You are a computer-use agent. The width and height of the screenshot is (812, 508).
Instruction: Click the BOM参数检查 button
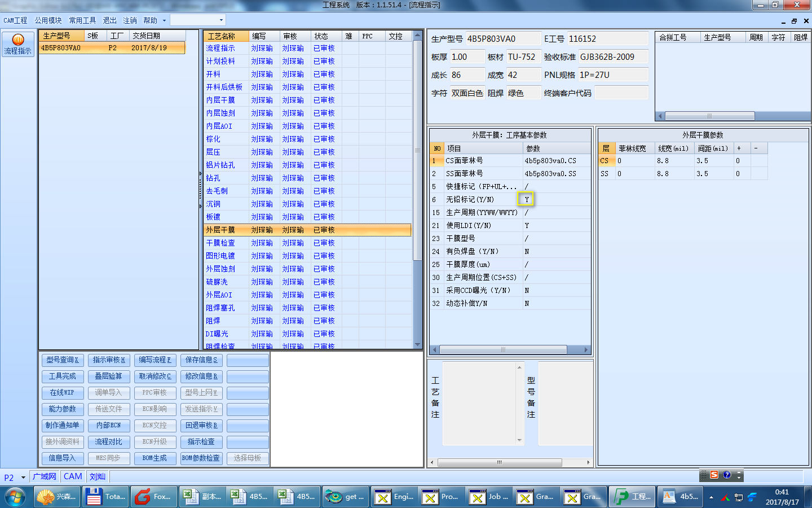[x=201, y=458]
